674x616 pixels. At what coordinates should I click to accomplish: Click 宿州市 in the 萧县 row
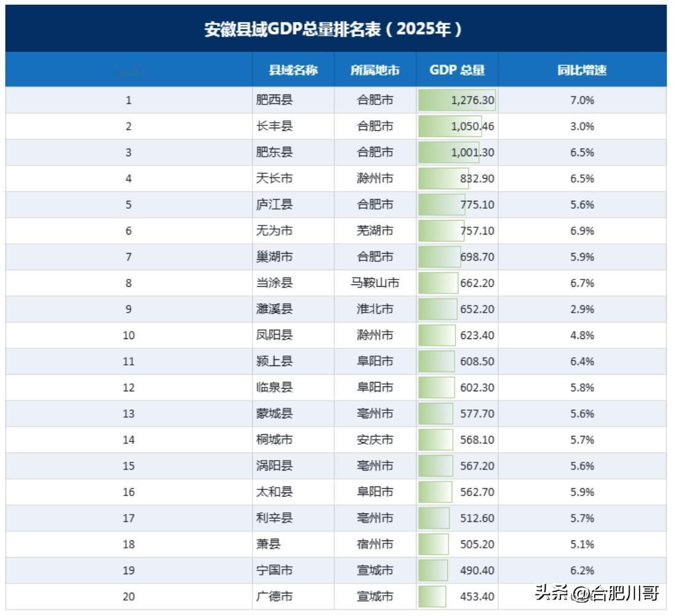click(x=375, y=544)
